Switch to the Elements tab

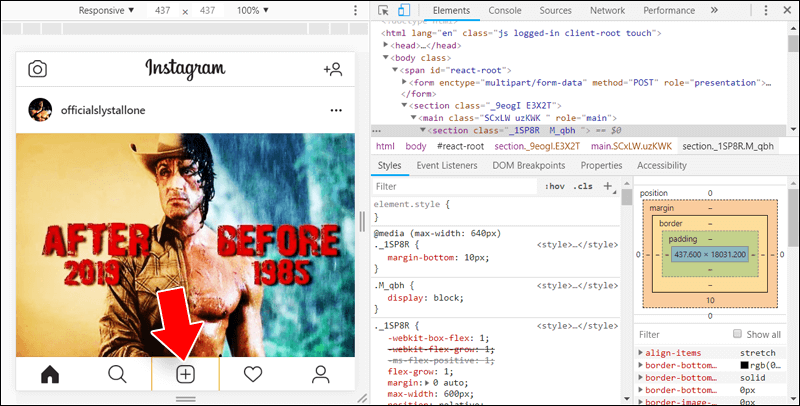coord(452,10)
